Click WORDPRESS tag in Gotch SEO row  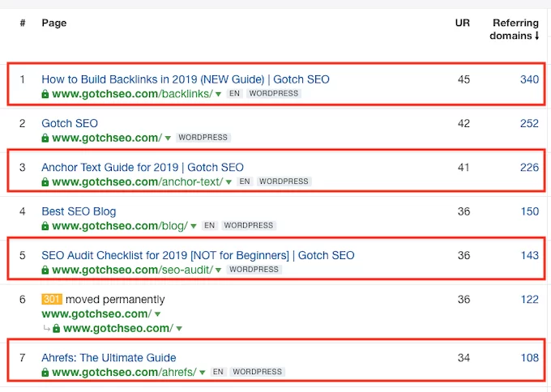[x=203, y=138]
